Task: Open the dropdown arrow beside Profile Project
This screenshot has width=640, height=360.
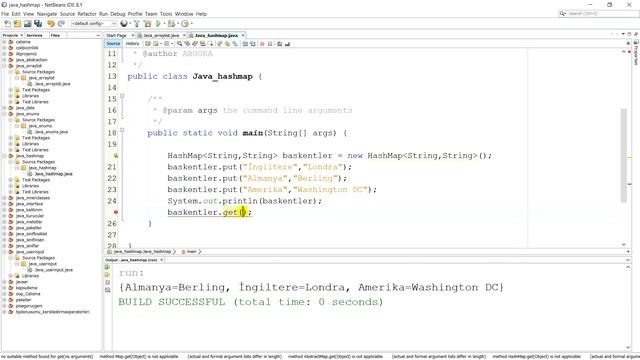Action: (191, 24)
